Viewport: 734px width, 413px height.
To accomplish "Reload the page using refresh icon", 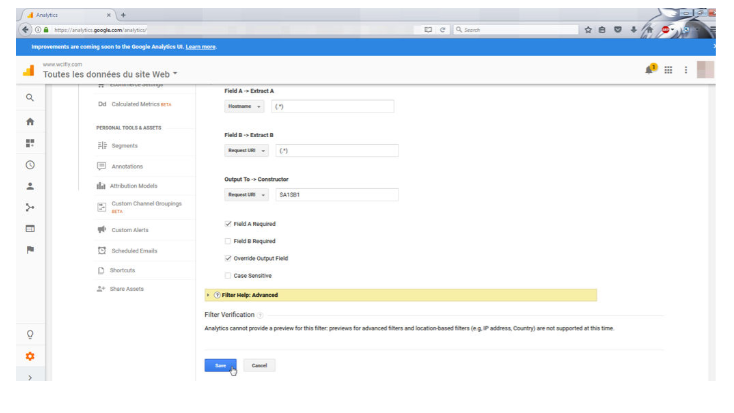I will (x=442, y=30).
